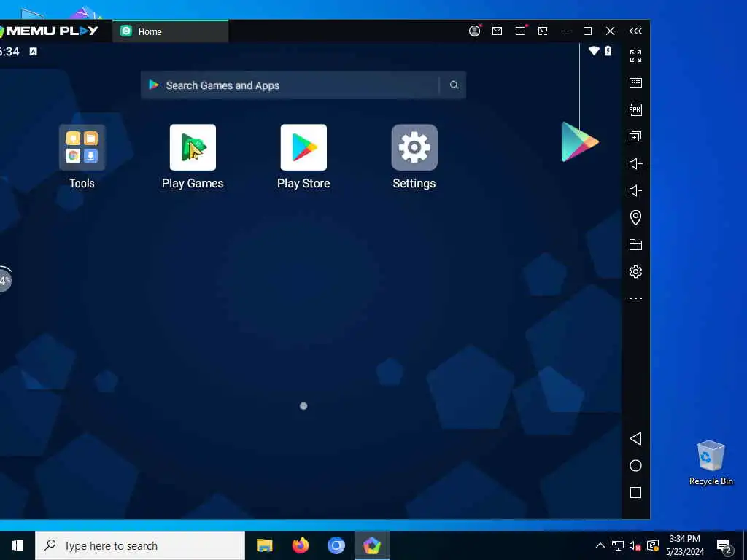Open the MEmu account profile icon
This screenshot has height=560, width=747.
pyautogui.click(x=474, y=31)
